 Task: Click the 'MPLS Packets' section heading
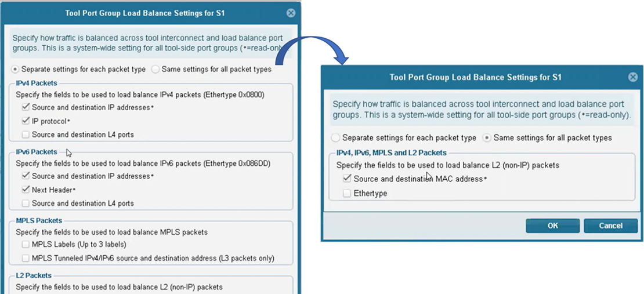(39, 220)
